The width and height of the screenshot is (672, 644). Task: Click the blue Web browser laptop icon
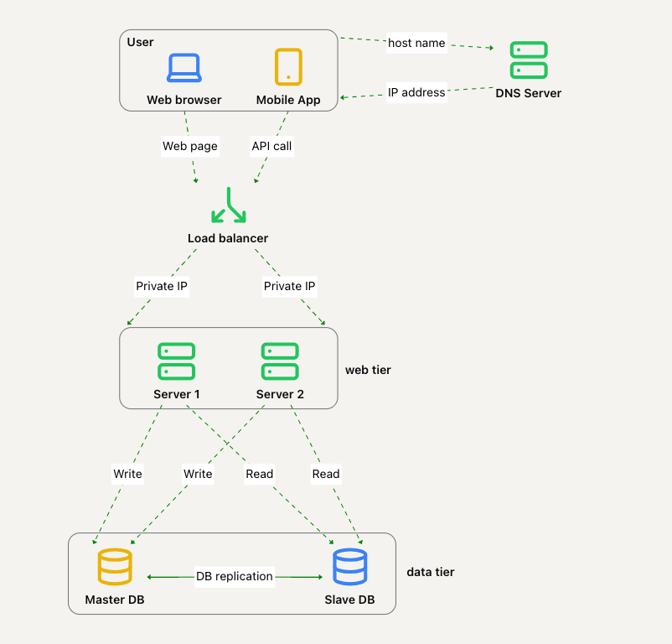pos(184,68)
